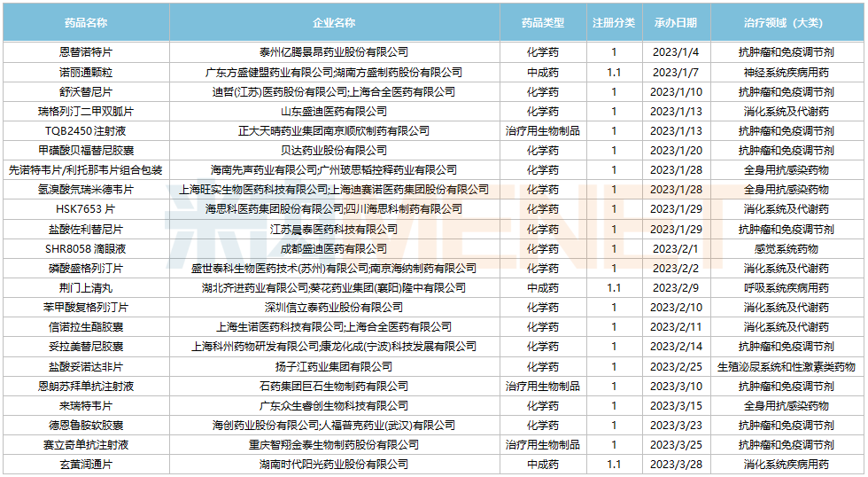868x477 pixels.
Task: Click the 企业名称 column header
Action: (x=334, y=22)
